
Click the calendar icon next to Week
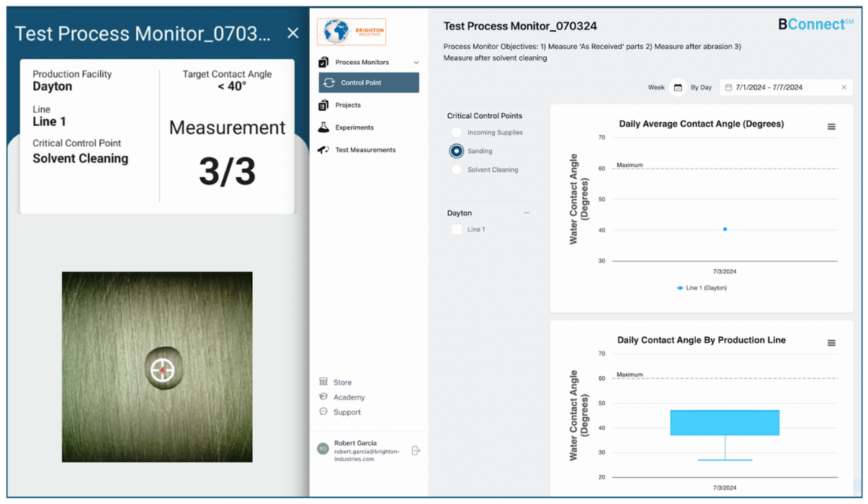tap(676, 86)
